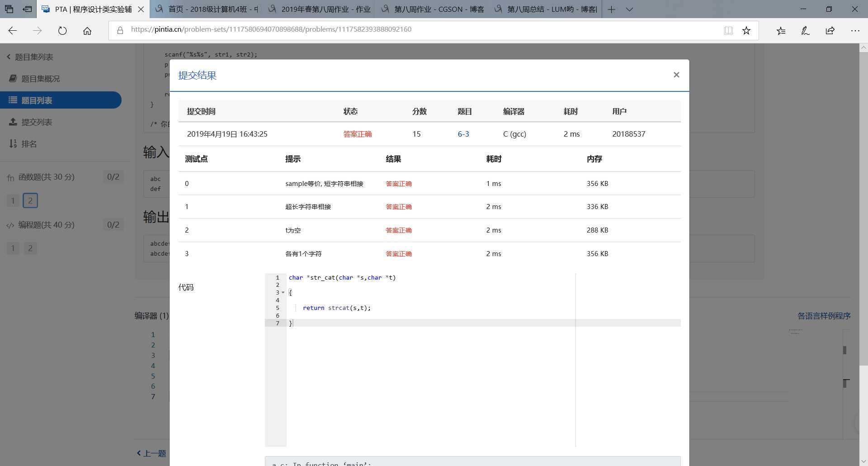Click the score value 15
This screenshot has width=868, height=466.
(416, 134)
